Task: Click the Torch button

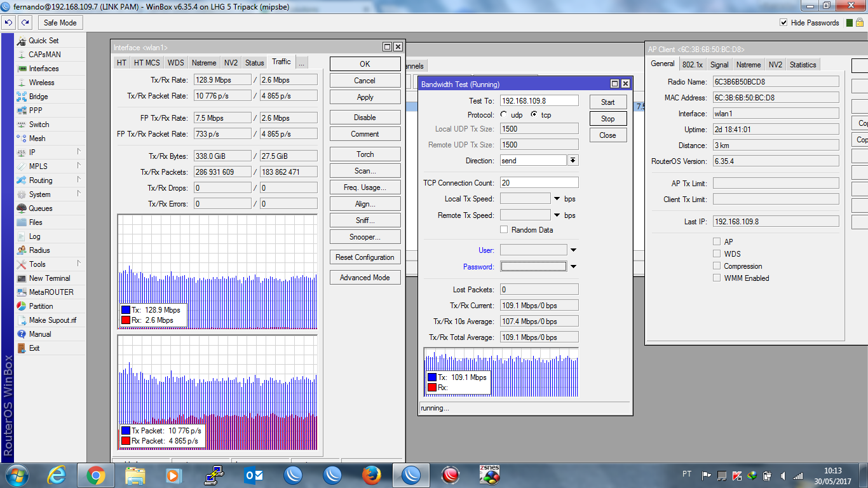Action: pyautogui.click(x=365, y=154)
